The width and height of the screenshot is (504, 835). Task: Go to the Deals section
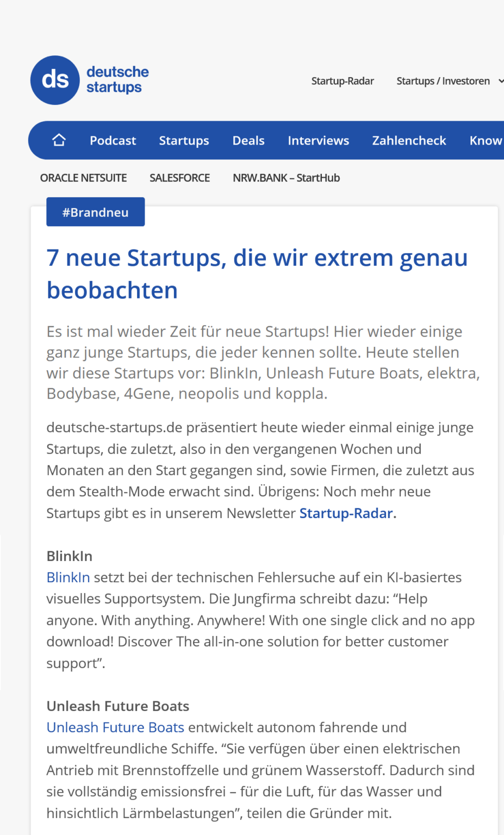click(248, 140)
